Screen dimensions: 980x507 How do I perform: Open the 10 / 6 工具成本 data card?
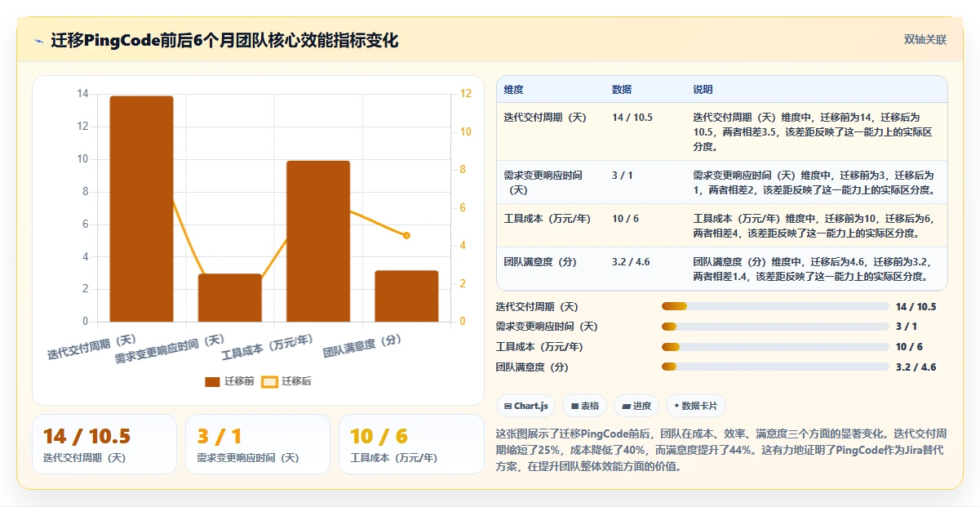pos(412,444)
